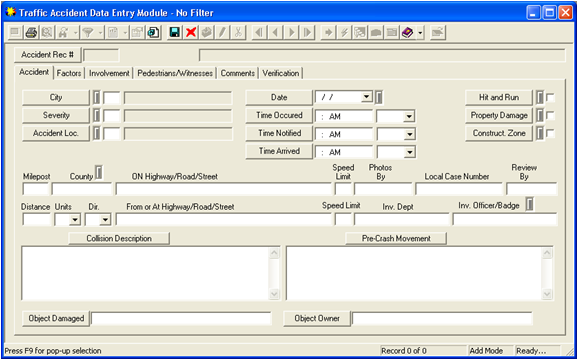Click the Time Occured time entry field
The width and height of the screenshot is (577, 360).
pyautogui.click(x=344, y=116)
